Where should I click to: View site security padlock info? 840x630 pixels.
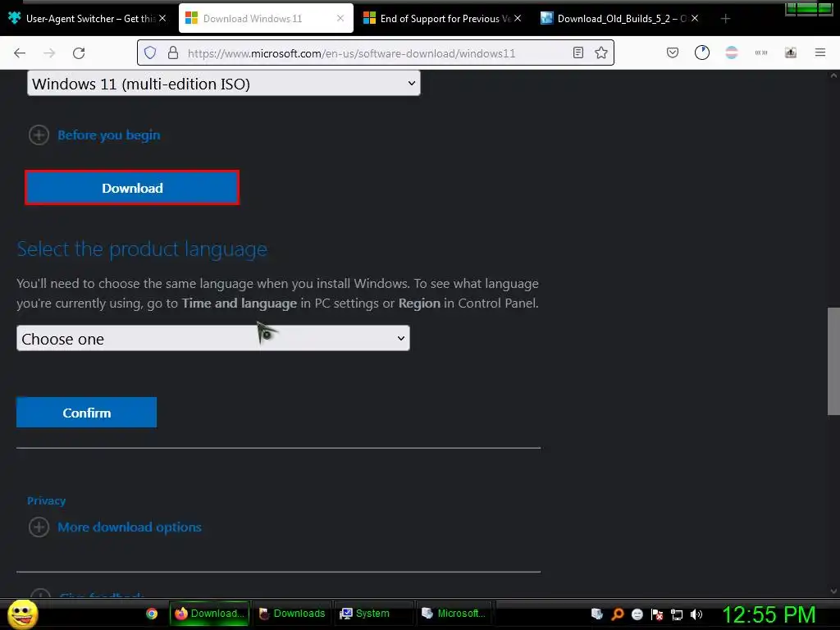172,52
